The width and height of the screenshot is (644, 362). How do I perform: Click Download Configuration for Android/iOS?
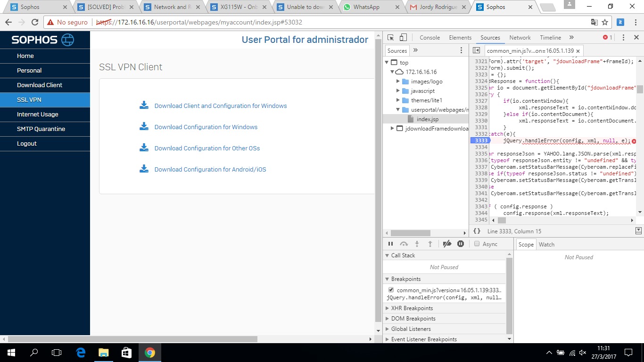(210, 169)
